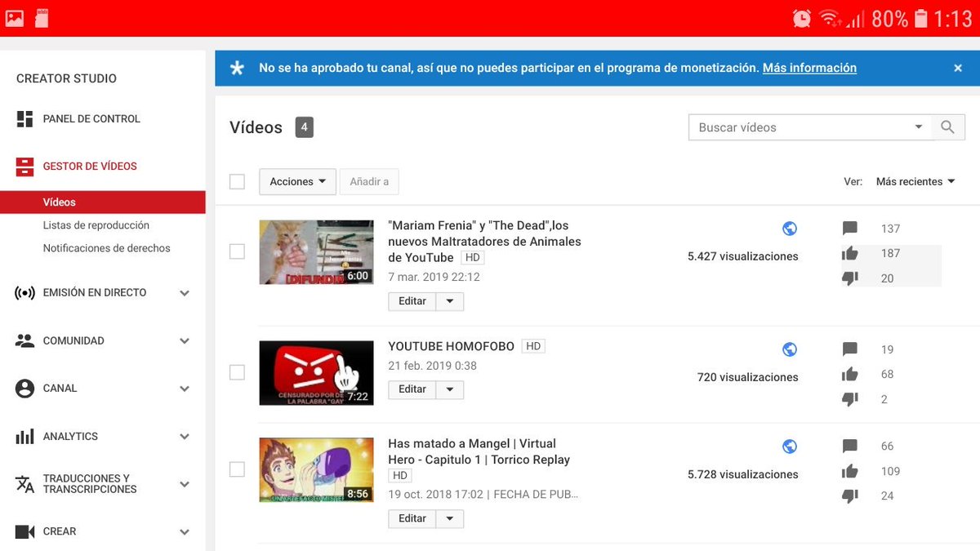Dismiss the monetization notification banner
Screen dimensions: 980x551
point(958,69)
